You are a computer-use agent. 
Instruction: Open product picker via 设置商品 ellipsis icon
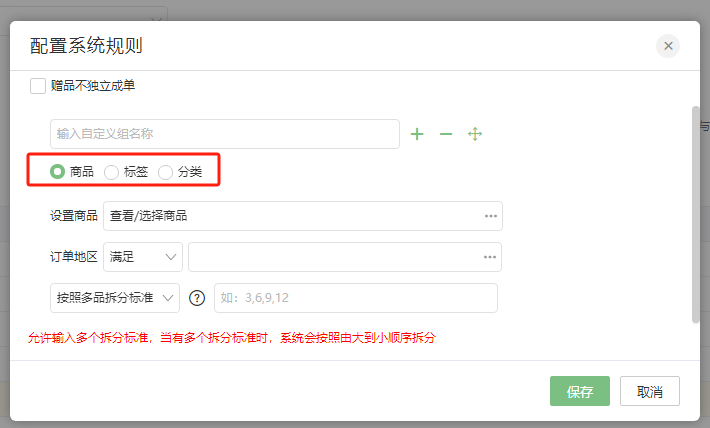coord(491,216)
